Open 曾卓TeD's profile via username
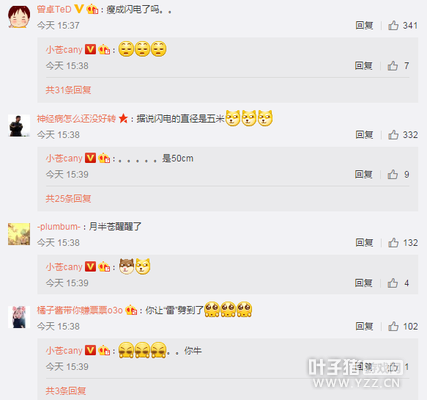 click(54, 9)
